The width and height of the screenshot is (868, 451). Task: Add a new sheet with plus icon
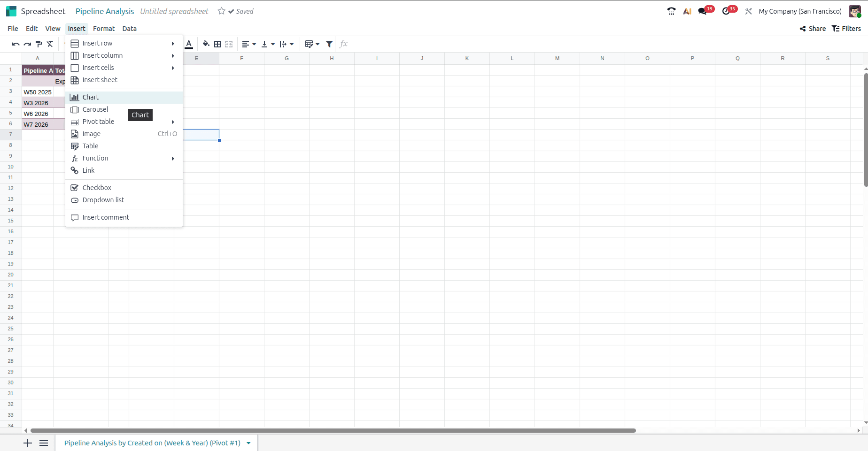(28, 443)
